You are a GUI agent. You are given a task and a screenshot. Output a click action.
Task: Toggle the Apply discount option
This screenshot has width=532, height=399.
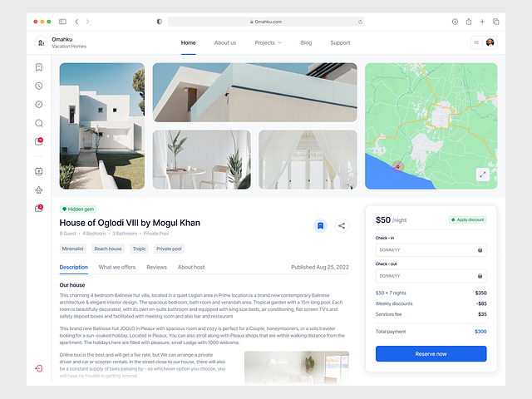click(x=467, y=220)
